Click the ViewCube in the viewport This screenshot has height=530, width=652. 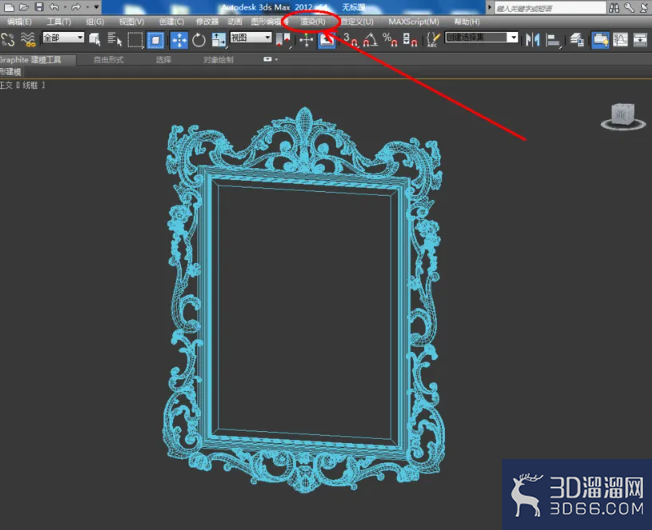pyautogui.click(x=623, y=115)
